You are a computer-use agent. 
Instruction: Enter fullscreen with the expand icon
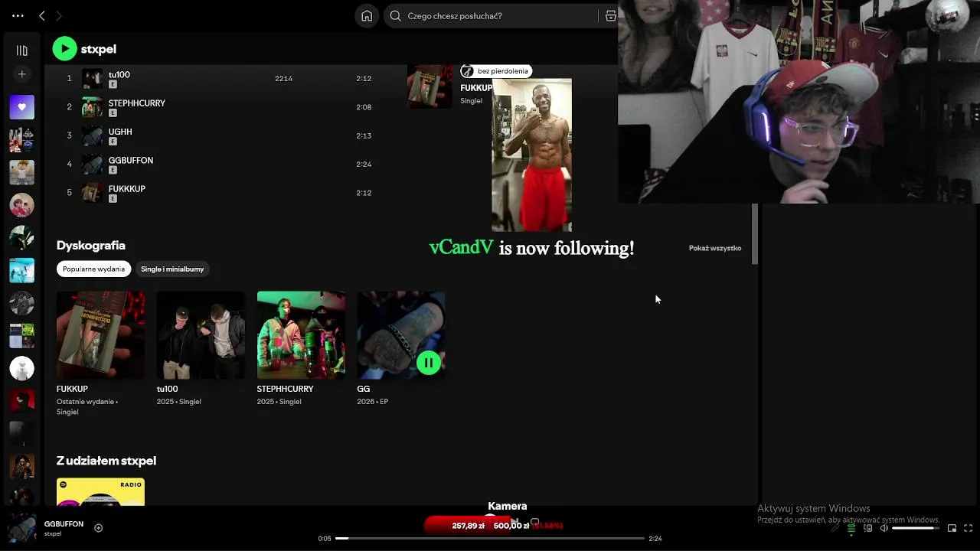click(x=969, y=528)
